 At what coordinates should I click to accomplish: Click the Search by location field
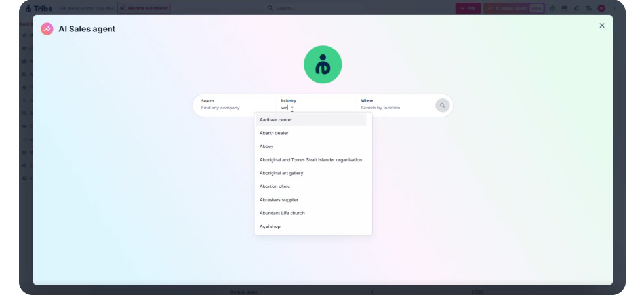click(x=393, y=108)
